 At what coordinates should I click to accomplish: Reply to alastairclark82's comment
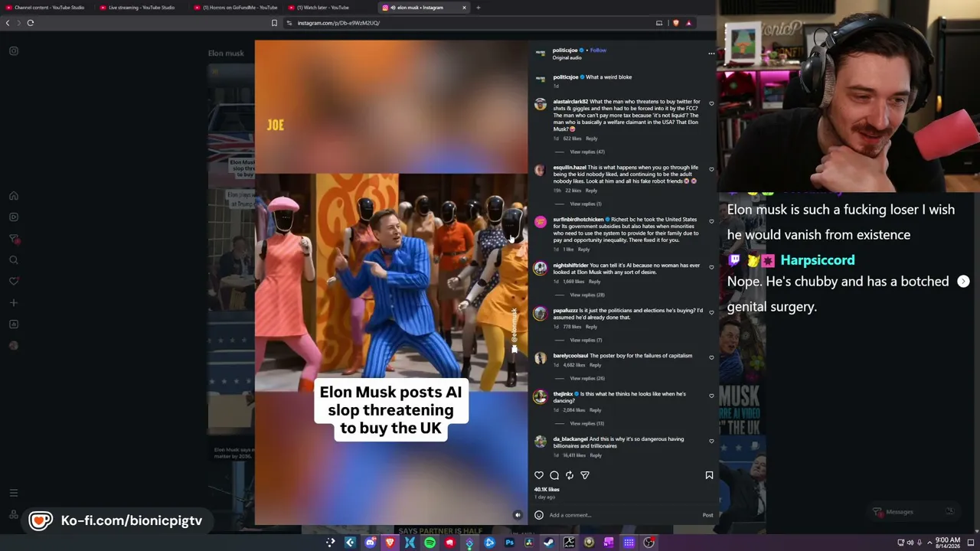(592, 139)
